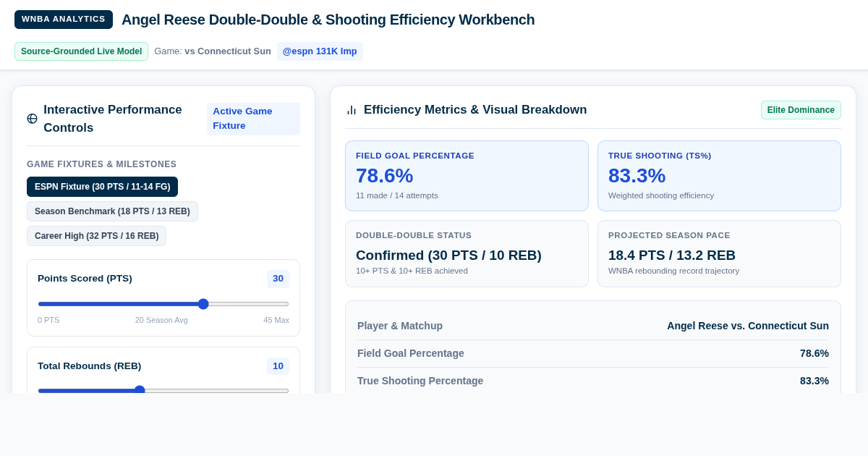The image size is (868, 456).
Task: Click the '45 Max' slider label
Action: [x=276, y=320]
